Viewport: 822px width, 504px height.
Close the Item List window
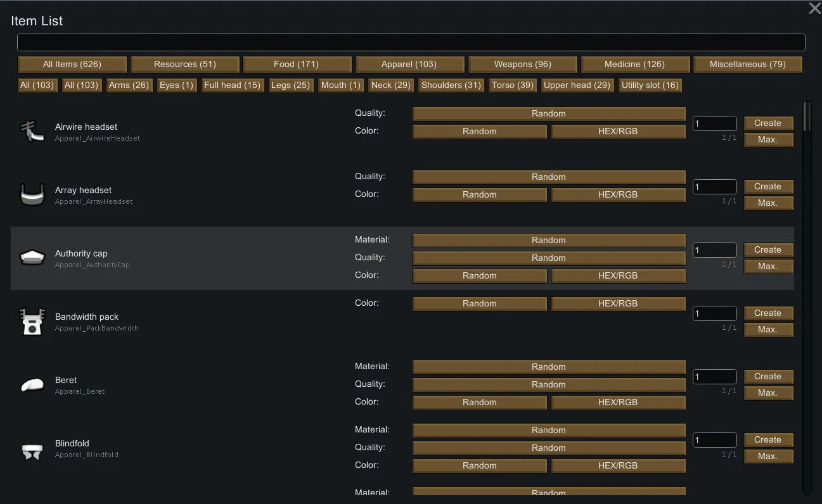(x=814, y=8)
